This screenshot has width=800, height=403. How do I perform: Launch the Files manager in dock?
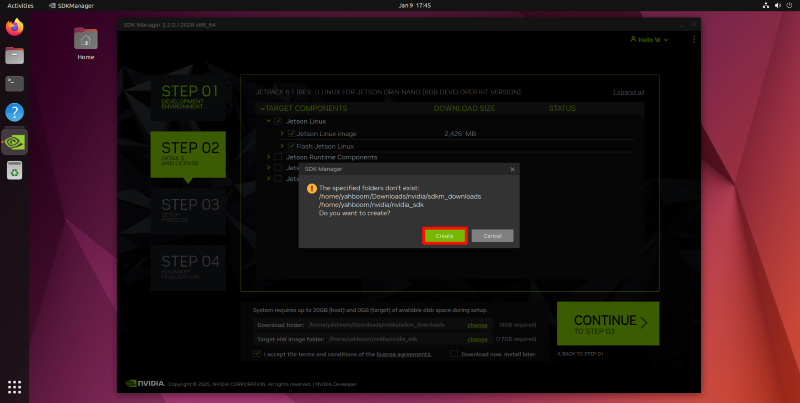click(15, 55)
